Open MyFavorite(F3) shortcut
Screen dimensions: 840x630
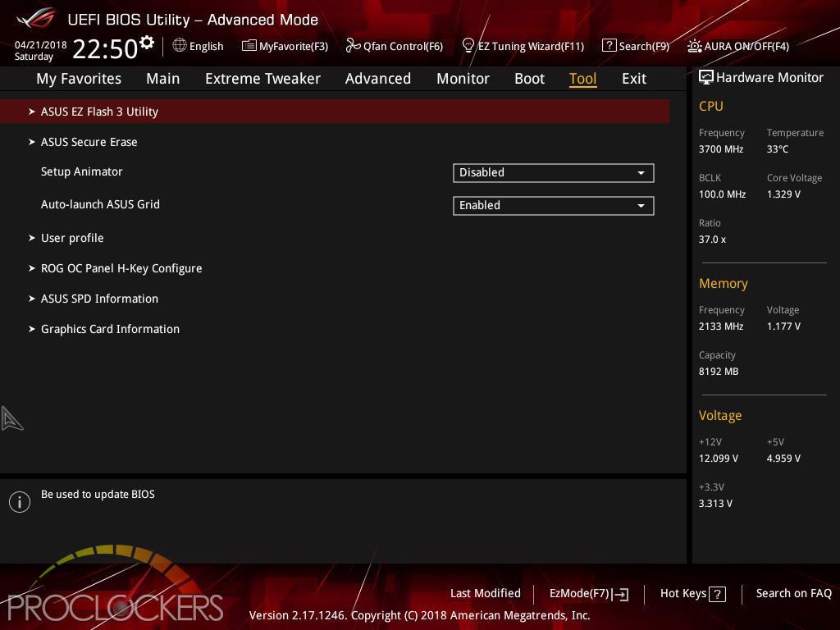click(285, 46)
